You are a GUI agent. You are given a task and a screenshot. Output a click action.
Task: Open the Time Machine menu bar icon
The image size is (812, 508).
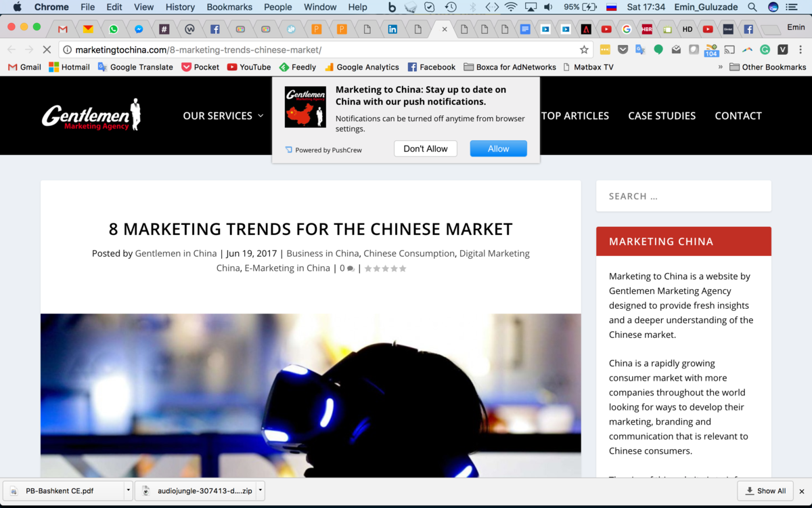451,7
